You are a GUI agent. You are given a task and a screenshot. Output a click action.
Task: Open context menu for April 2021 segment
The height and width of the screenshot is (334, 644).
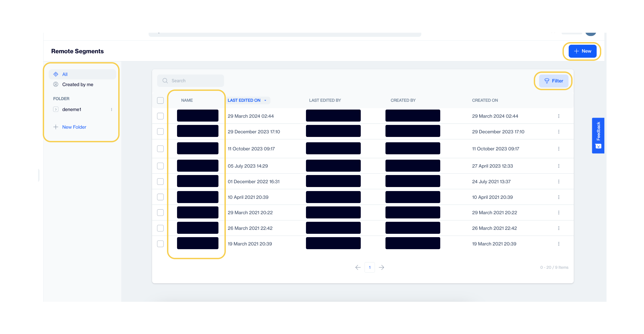559,197
